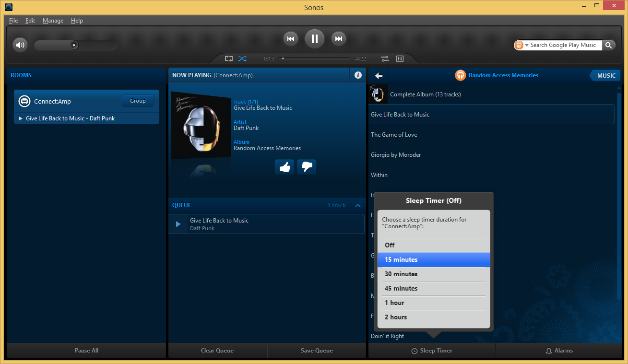628x364 pixels.
Task: Switch to the MUSIC tab
Action: coord(606,75)
